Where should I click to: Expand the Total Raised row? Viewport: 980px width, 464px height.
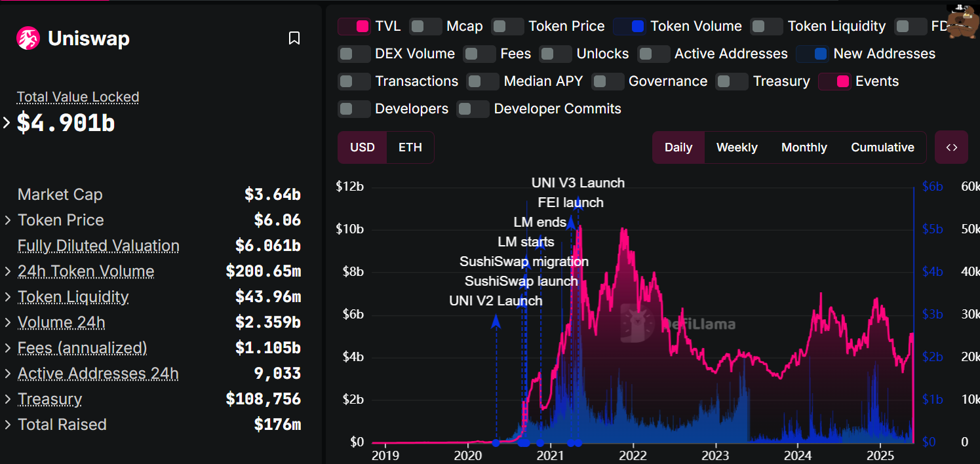(8, 425)
